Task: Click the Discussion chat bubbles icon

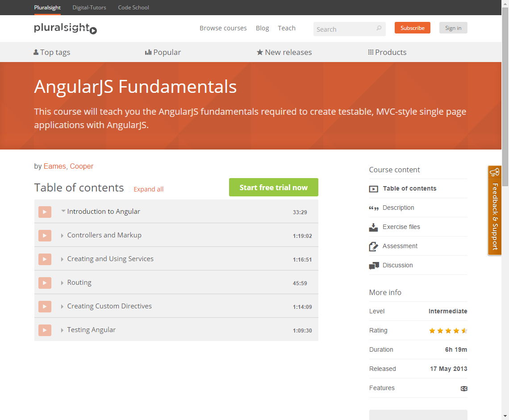Action: tap(374, 266)
